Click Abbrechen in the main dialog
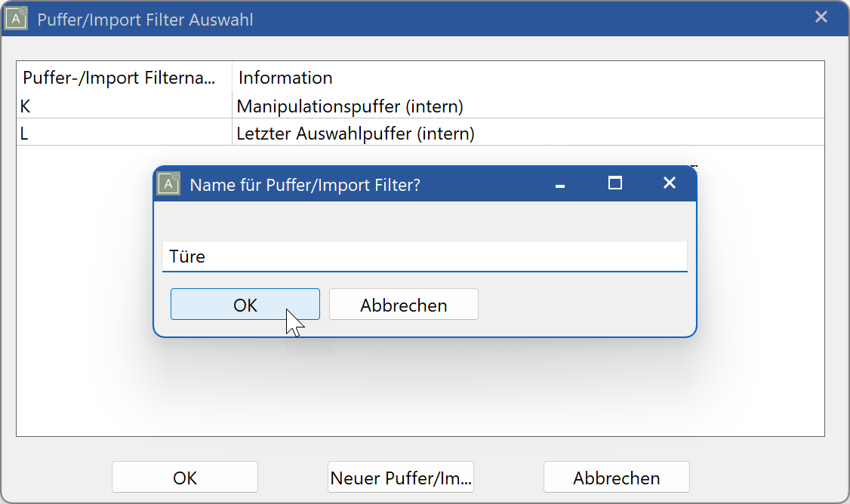Screen dimensions: 850x504 point(616,477)
